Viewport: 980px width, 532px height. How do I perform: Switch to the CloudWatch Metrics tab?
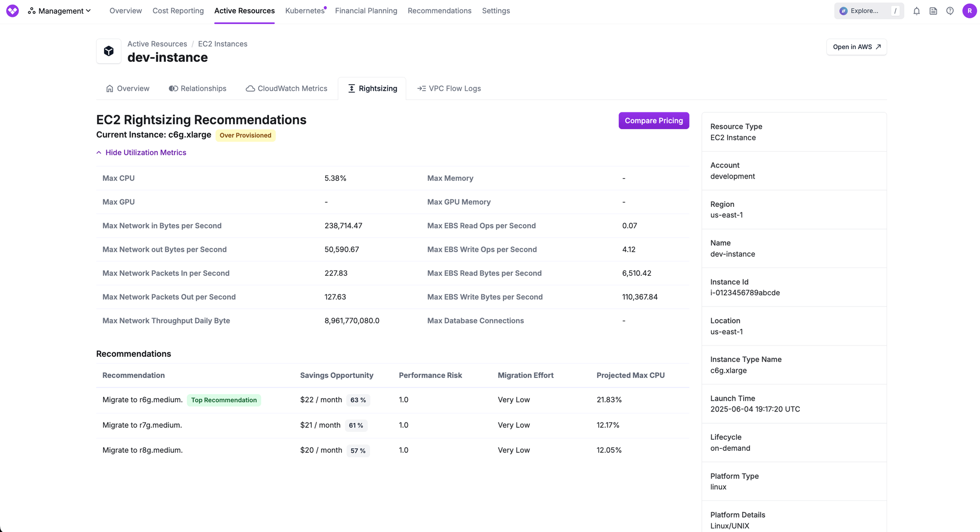tap(286, 88)
